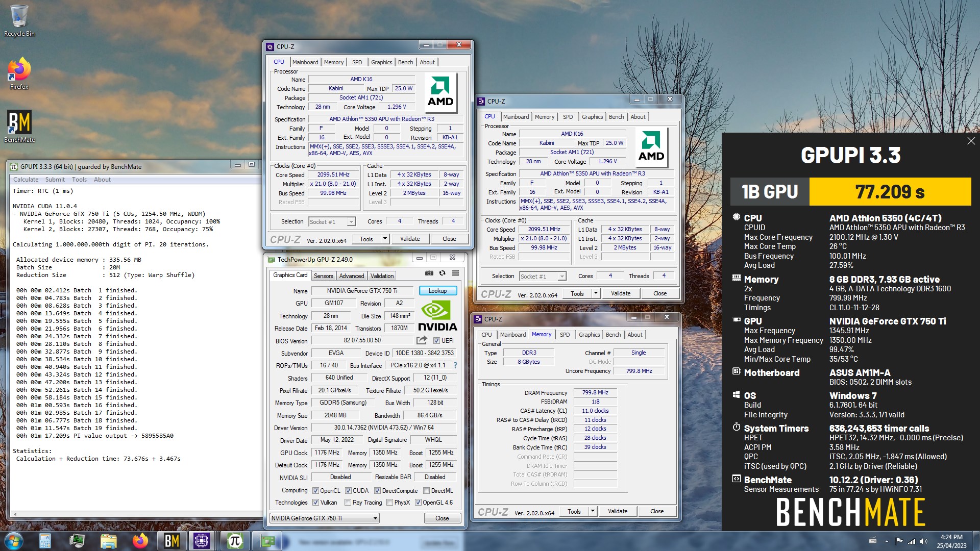Open the Graphics tab in CPU-Z Memory window

pyautogui.click(x=589, y=335)
